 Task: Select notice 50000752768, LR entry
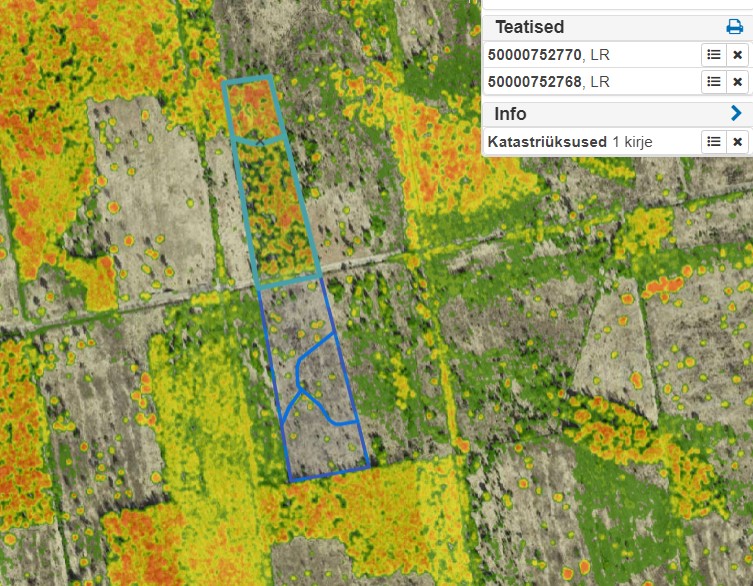point(548,82)
